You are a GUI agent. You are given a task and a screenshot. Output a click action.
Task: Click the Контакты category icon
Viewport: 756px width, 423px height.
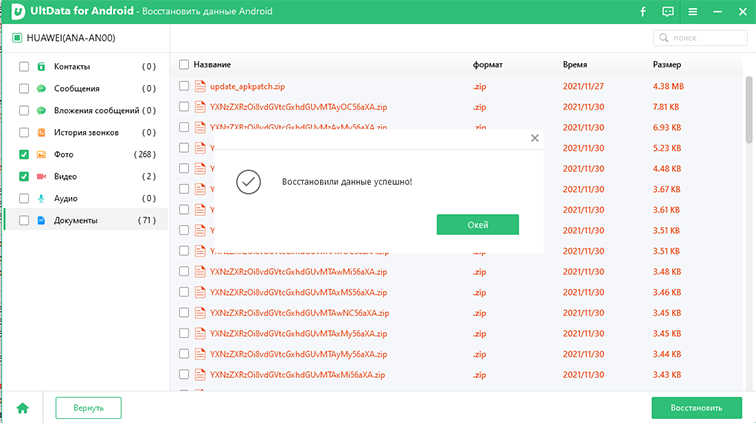42,66
